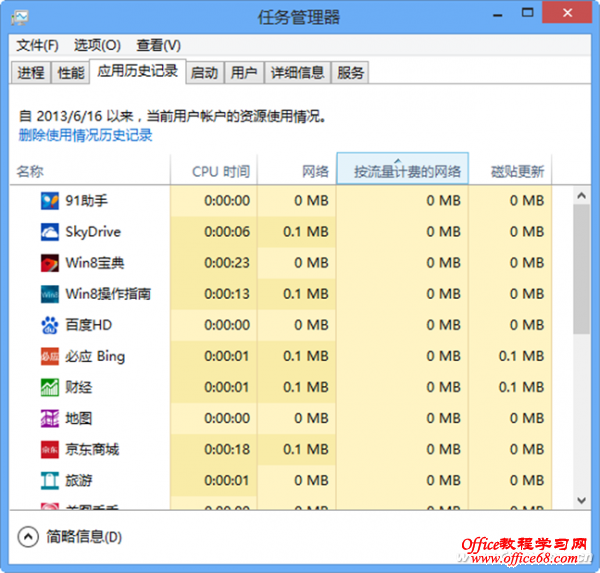Image resolution: width=600 pixels, height=573 pixels.
Task: Select the 91助手 row name
Action: (x=86, y=201)
